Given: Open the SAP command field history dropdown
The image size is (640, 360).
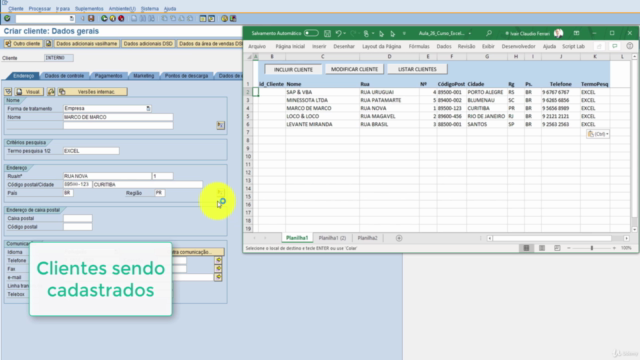Looking at the screenshot, I should [71, 18].
